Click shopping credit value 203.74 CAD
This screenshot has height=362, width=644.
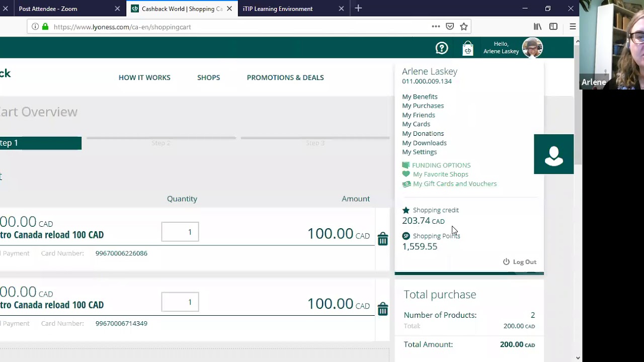coord(423,221)
